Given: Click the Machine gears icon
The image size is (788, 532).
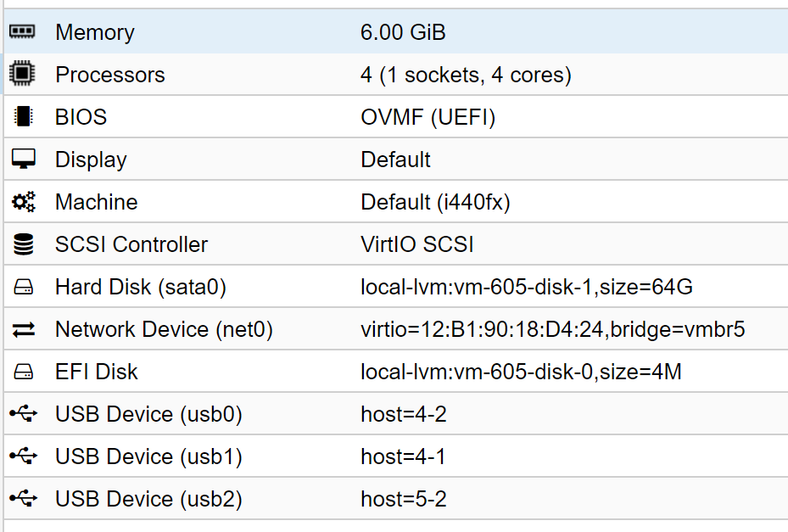Looking at the screenshot, I should [23, 202].
